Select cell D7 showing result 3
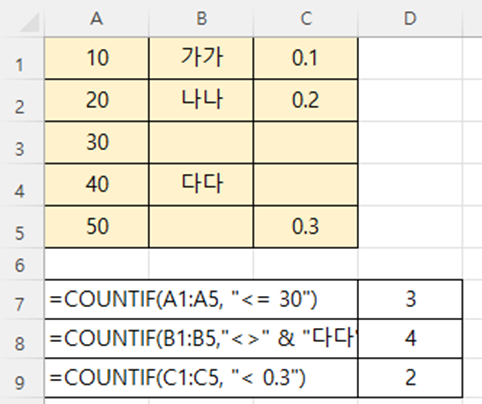 pyautogui.click(x=410, y=299)
